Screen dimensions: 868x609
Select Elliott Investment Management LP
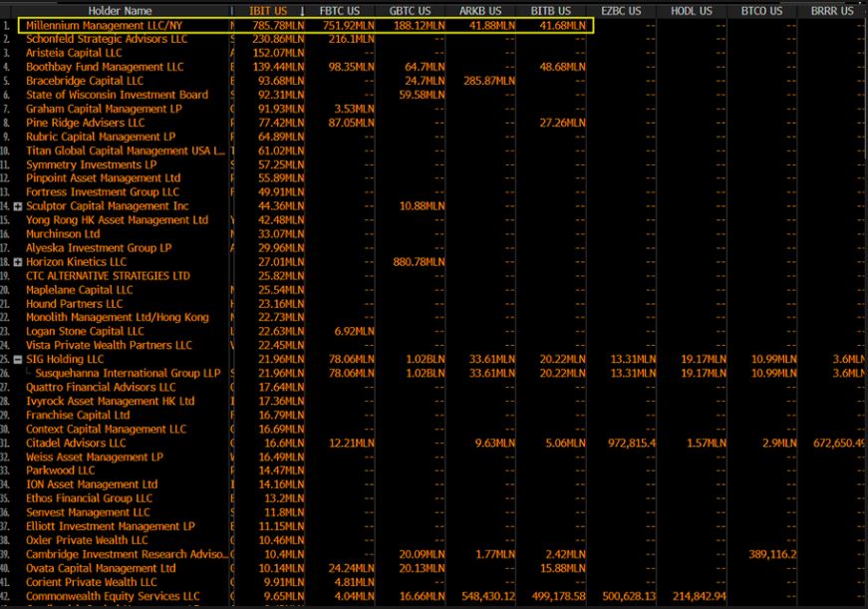111,526
